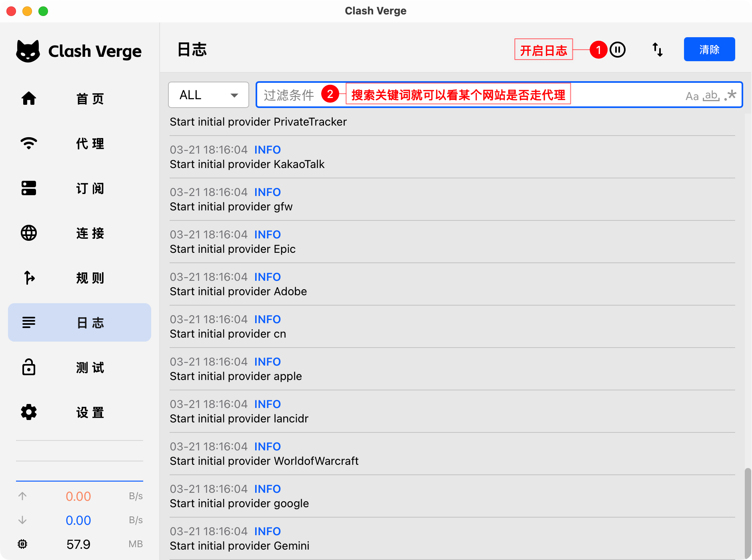The width and height of the screenshot is (752, 560).
Task: Toggle regular expression filter option
Action: [730, 95]
